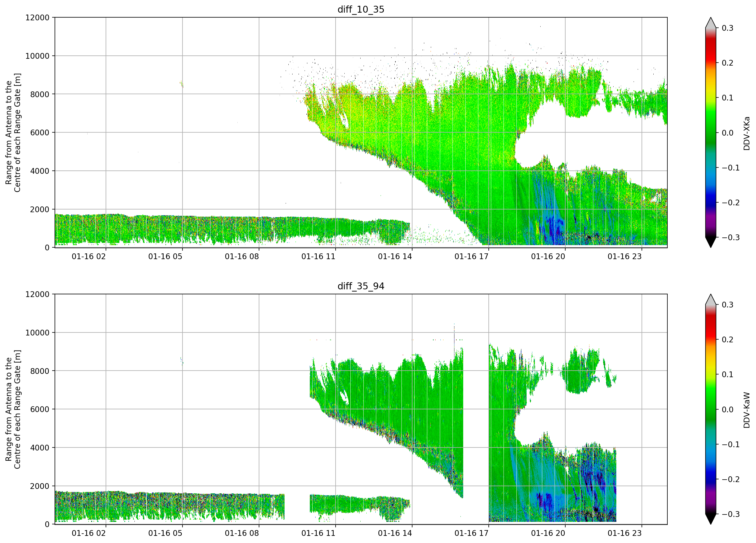Click the '01-16 02' x-tick under diff_10_35
This screenshot has width=756, height=543.
click(89, 256)
